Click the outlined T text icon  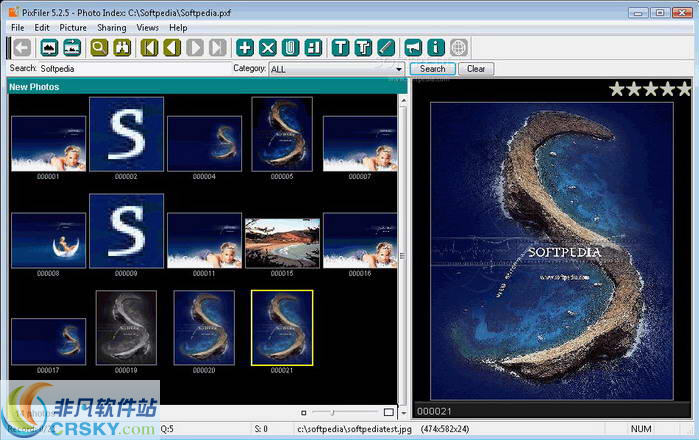coord(363,48)
